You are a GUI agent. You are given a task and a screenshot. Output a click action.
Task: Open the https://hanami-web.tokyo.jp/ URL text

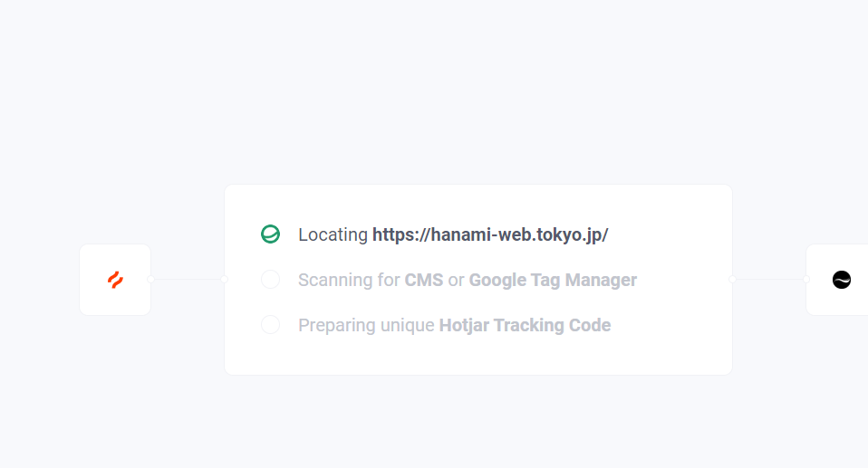click(490, 234)
